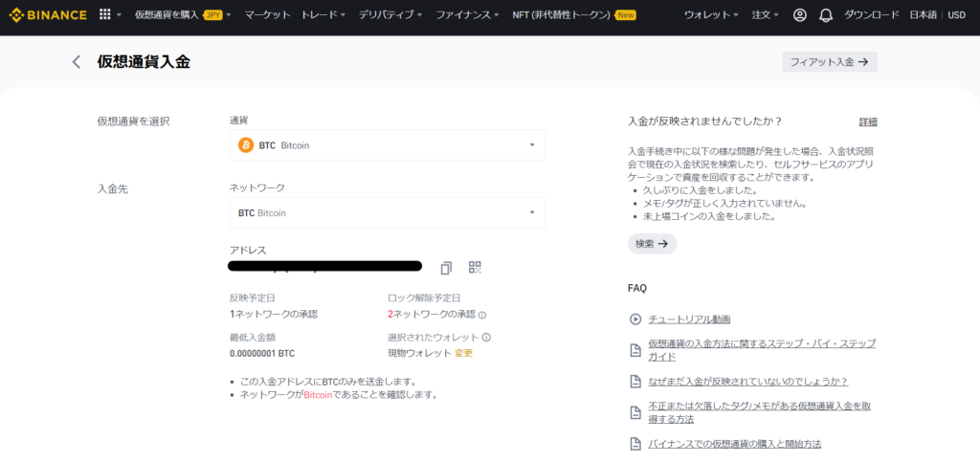Click the 0.00000001 BTC minimum deposit value
This screenshot has height=462, width=980.
pyautogui.click(x=262, y=353)
